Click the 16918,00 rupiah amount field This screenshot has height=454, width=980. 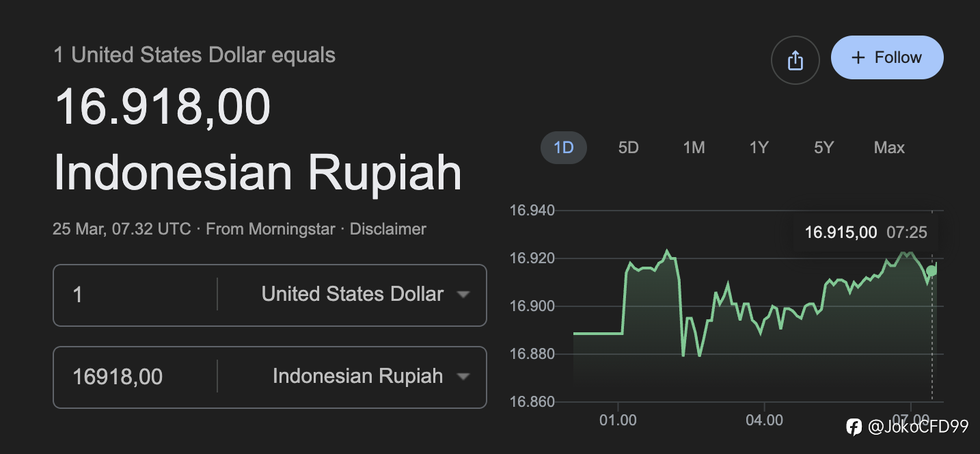[137, 377]
